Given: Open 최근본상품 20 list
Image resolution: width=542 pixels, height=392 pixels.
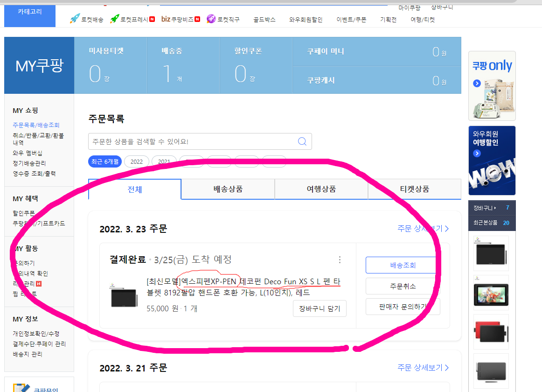Looking at the screenshot, I should tap(492, 223).
